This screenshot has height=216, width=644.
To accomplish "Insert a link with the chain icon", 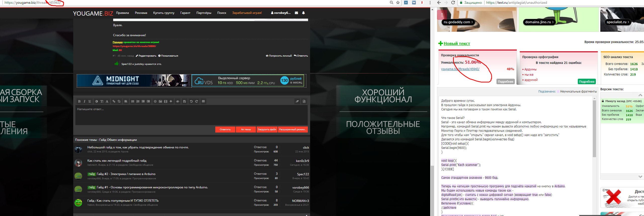I will pyautogui.click(x=114, y=101).
